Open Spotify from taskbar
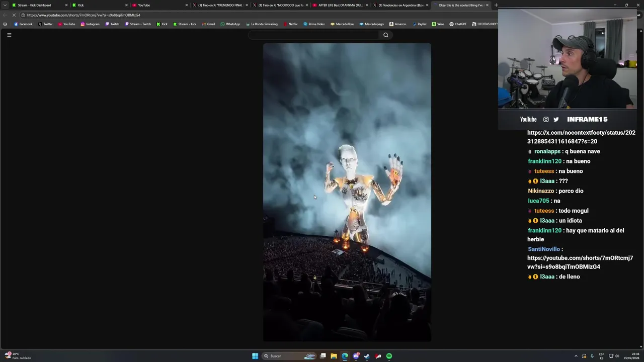Viewport: 644px width, 362px height. point(389,356)
